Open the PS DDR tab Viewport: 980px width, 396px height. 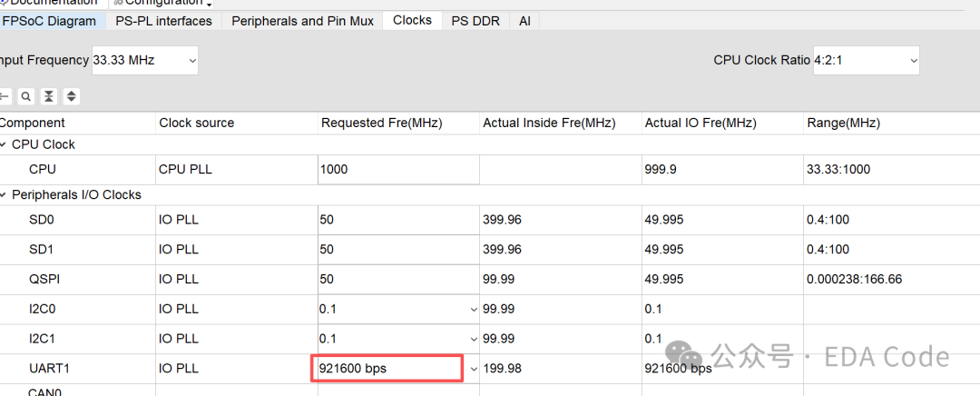click(475, 21)
